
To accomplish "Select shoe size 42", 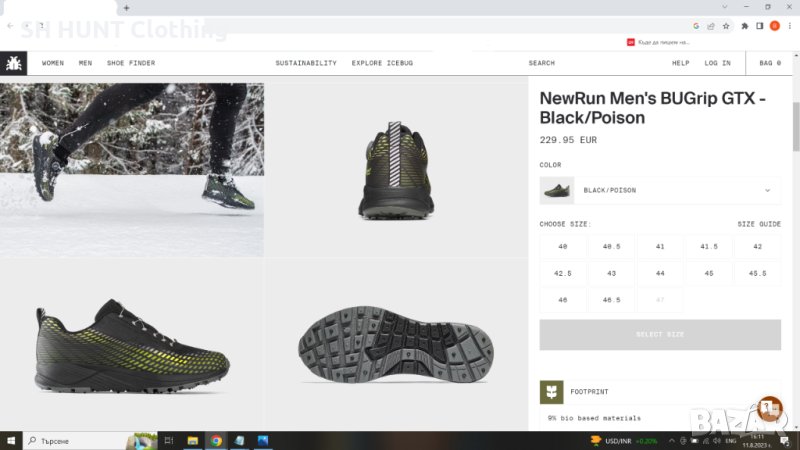I will point(757,246).
